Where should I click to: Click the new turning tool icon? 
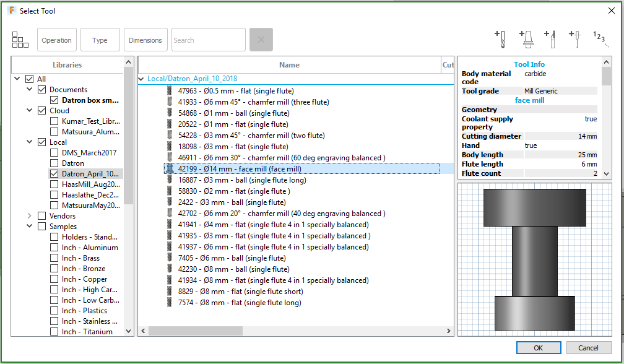pyautogui.click(x=550, y=40)
